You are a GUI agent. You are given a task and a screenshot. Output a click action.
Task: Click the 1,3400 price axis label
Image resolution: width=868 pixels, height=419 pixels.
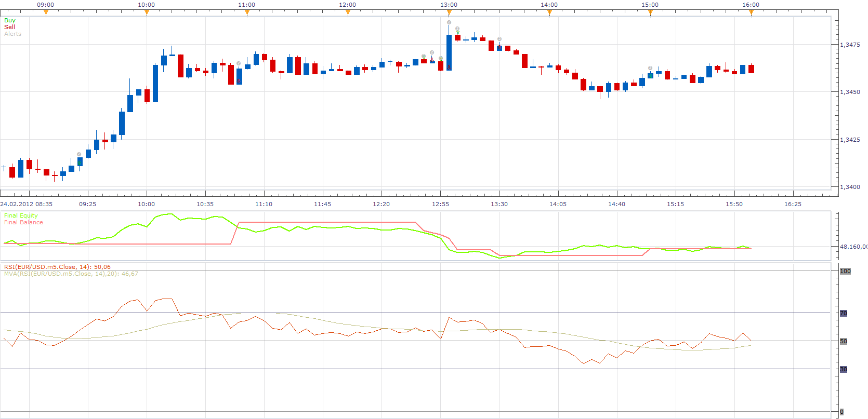coord(850,187)
